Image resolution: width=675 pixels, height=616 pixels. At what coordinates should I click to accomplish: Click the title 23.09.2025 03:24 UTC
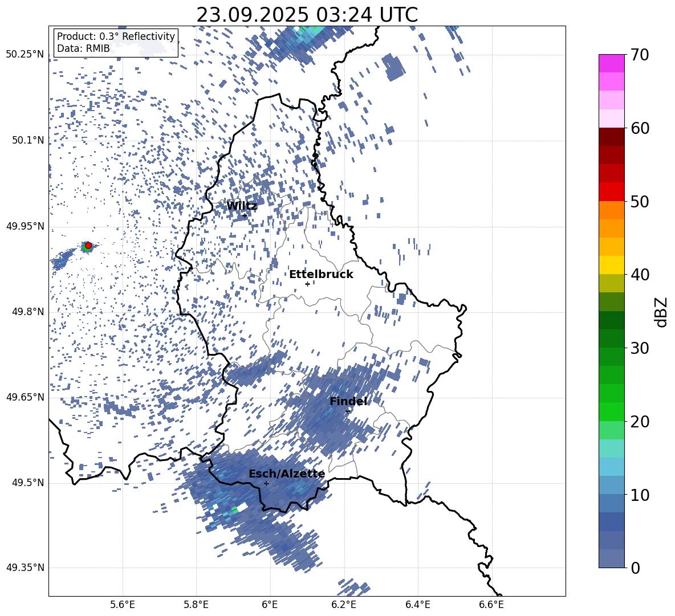(307, 15)
